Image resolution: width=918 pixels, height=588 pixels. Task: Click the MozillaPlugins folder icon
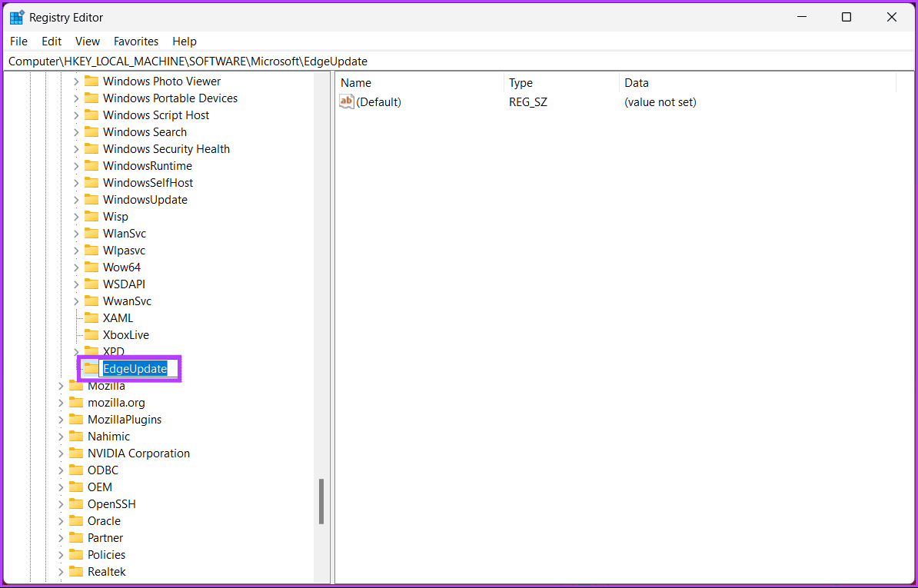tap(76, 420)
